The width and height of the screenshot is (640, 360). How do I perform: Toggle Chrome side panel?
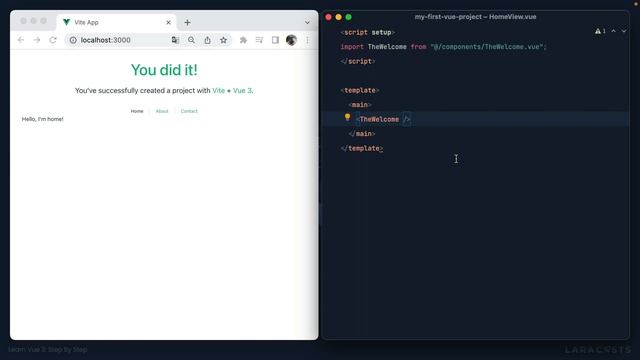(x=276, y=40)
